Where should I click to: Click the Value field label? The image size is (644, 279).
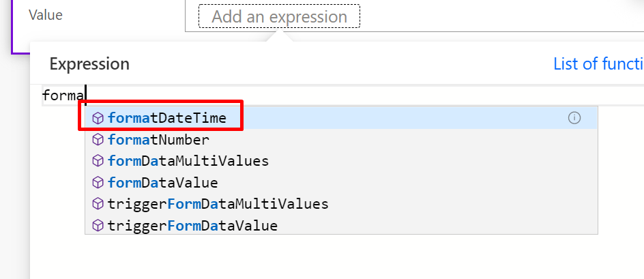(46, 15)
